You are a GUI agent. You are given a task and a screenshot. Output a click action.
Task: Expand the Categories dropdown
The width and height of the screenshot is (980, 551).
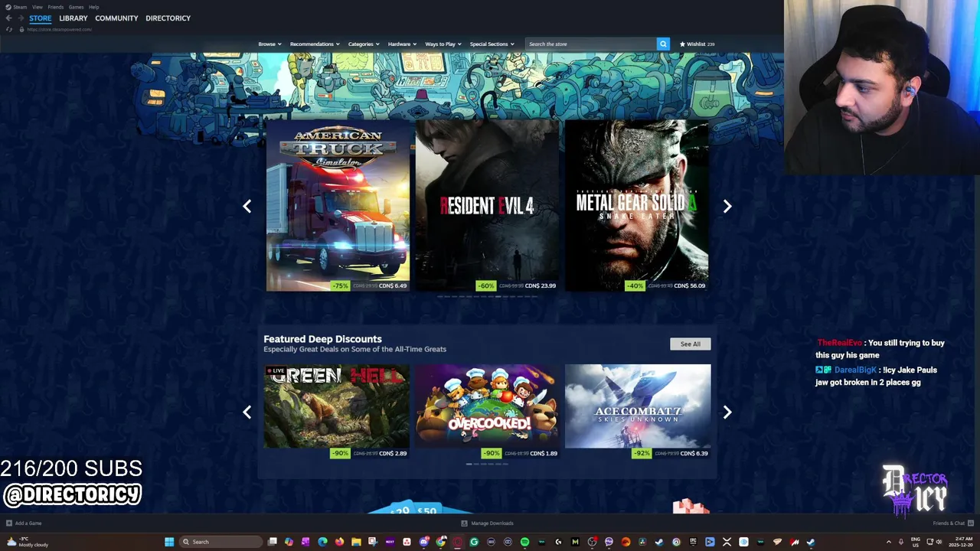(x=364, y=44)
